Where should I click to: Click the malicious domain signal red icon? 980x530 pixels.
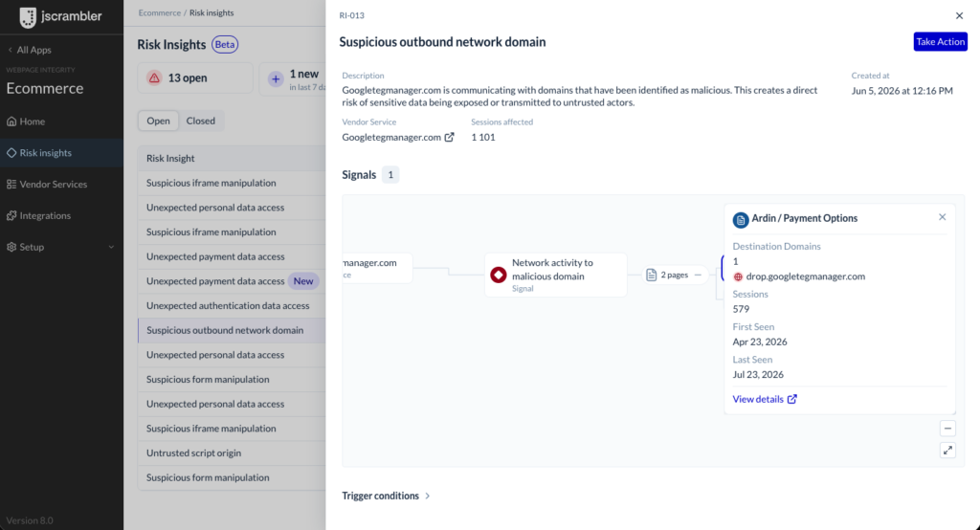point(498,275)
